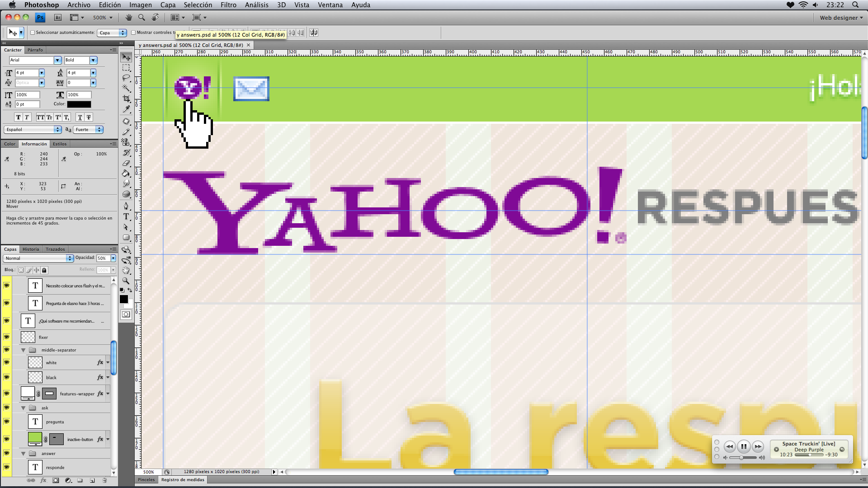Select the History Brush tool
This screenshot has width=868, height=488.
126,152
